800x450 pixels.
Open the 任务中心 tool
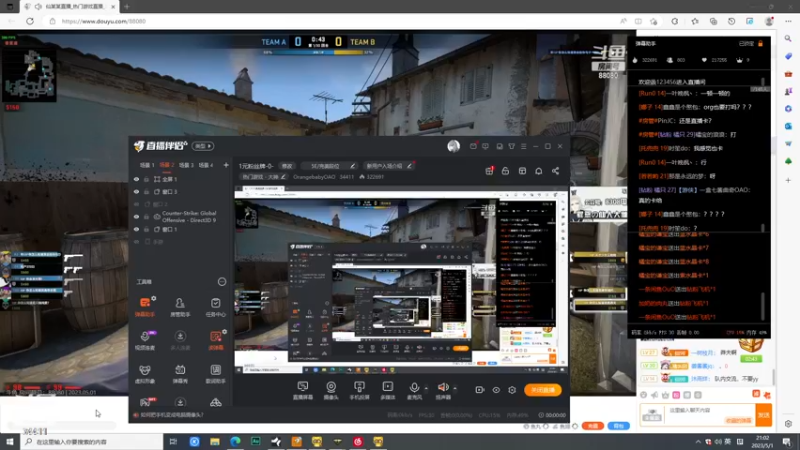point(215,307)
